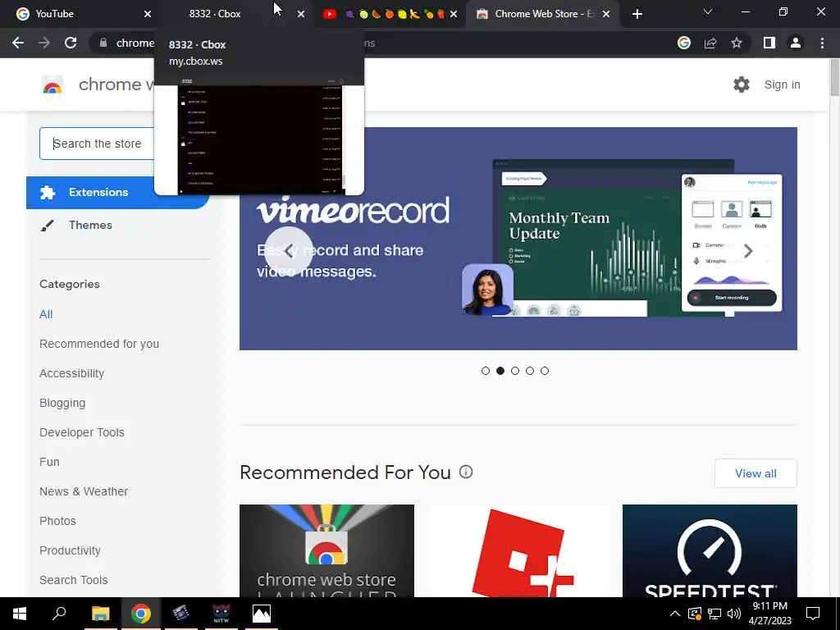Open the video editor taskbar app
840x630 pixels.
point(181,614)
